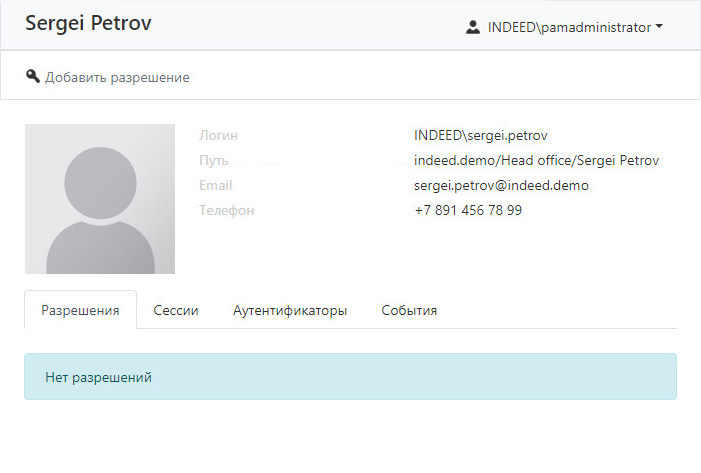Viewport: 701px width, 473px height.
Task: Click the key icon beside Добавить разрешение
Action: pos(33,77)
